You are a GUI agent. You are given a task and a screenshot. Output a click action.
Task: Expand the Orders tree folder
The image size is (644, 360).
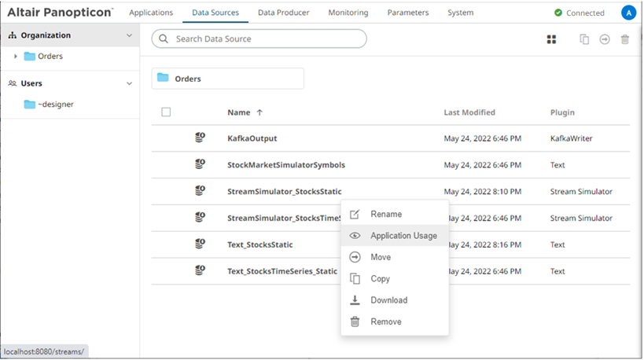click(16, 57)
